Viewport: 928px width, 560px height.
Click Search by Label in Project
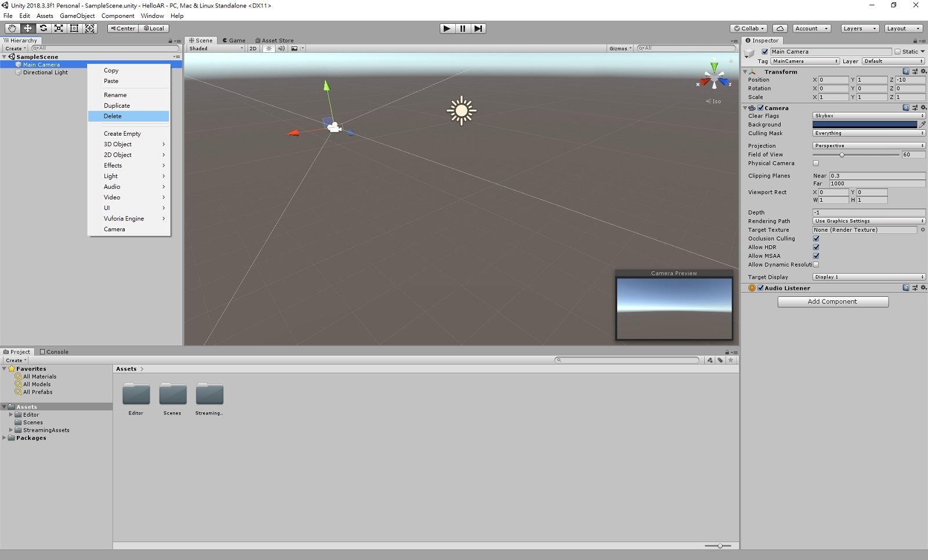coord(720,360)
